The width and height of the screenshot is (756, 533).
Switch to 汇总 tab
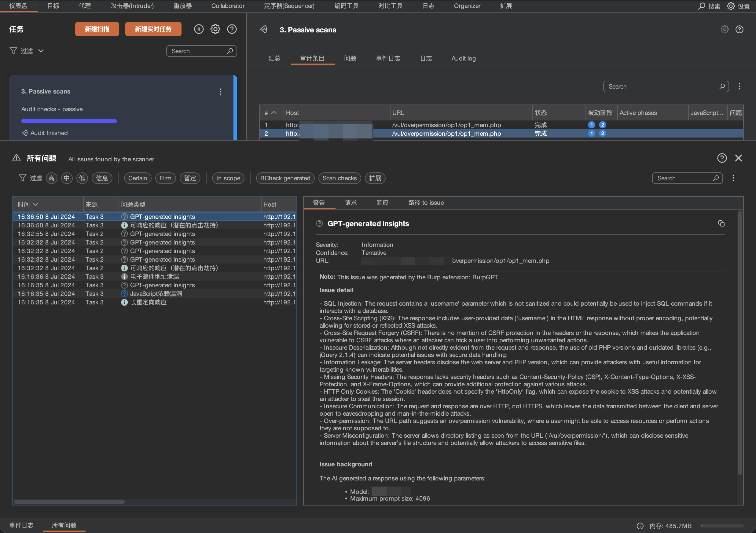[274, 59]
